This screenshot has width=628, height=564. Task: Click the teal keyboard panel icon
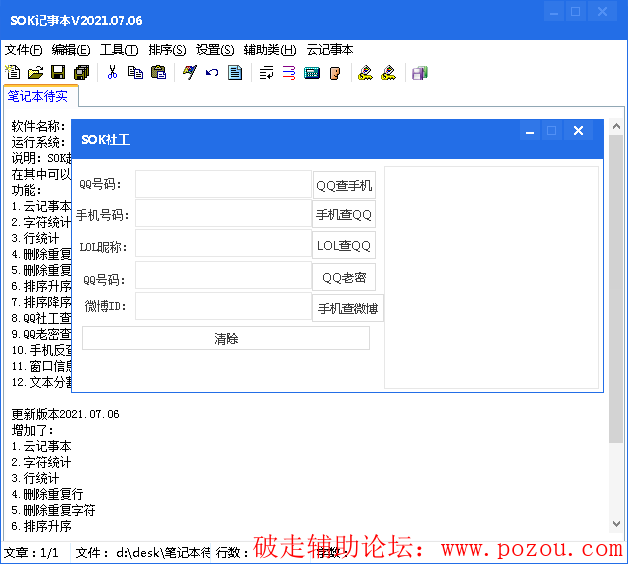312,73
